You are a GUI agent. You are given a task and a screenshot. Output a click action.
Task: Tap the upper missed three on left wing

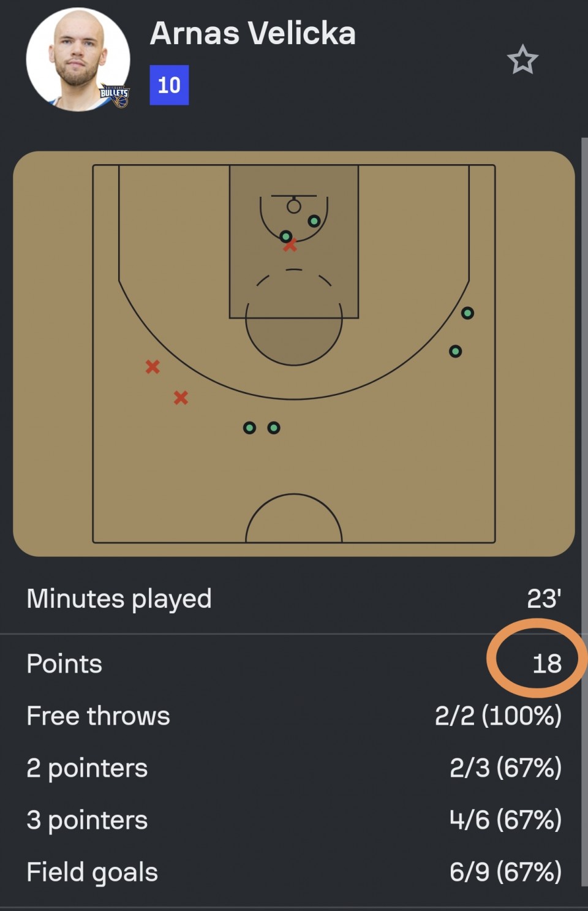pyautogui.click(x=153, y=366)
